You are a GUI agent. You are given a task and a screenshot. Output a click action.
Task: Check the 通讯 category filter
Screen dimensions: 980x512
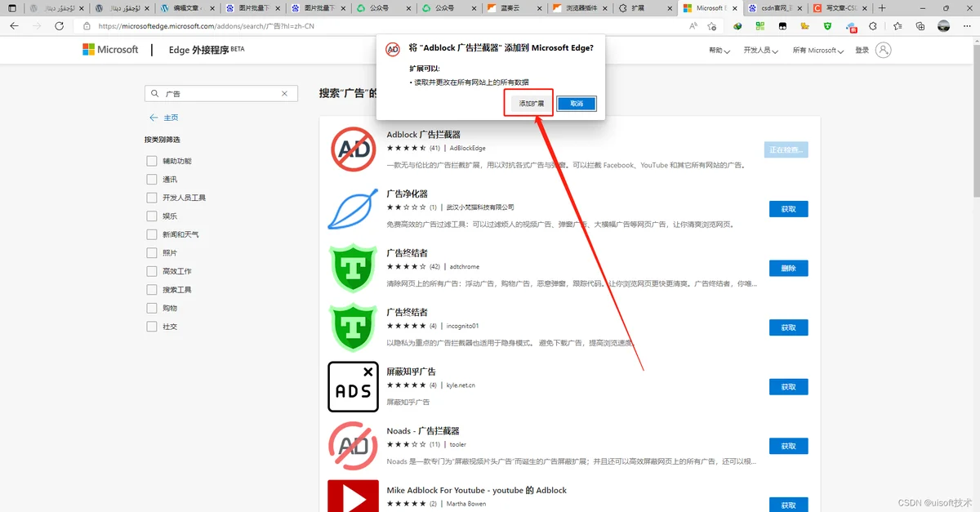pyautogui.click(x=152, y=180)
